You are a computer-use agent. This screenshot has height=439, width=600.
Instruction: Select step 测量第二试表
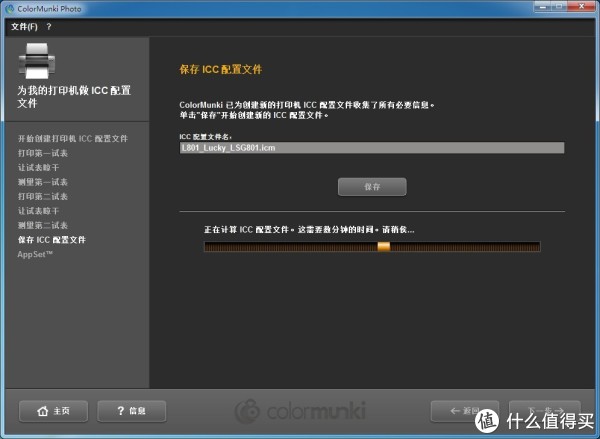click(x=43, y=225)
